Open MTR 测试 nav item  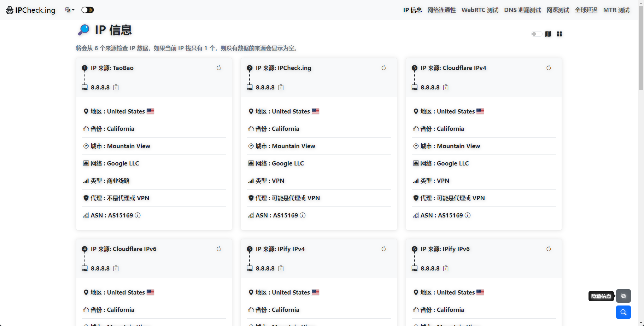click(x=616, y=10)
